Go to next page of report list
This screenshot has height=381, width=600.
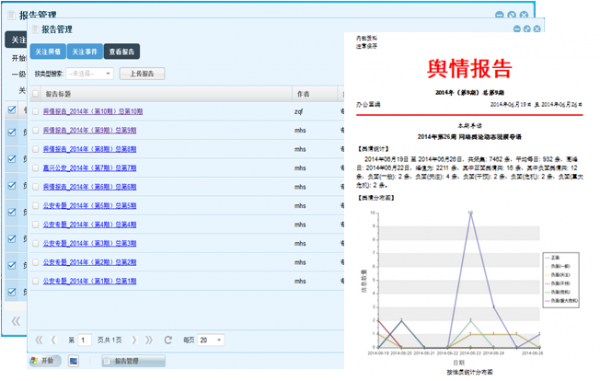134,340
